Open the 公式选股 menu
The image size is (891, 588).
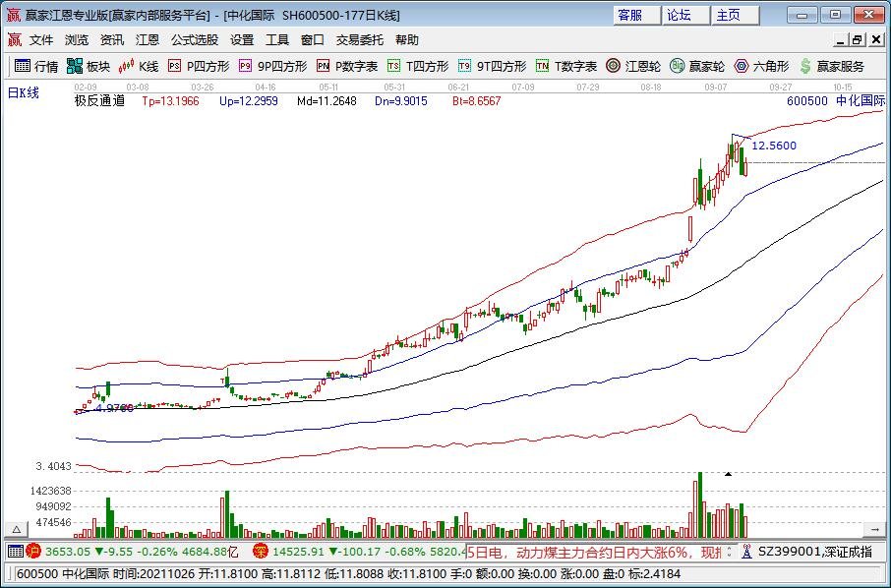(195, 39)
